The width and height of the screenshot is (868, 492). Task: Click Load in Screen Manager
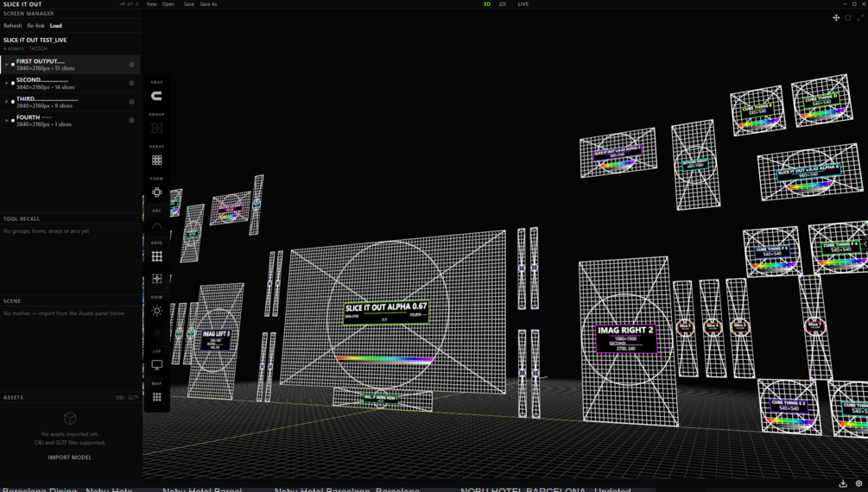[x=56, y=25]
